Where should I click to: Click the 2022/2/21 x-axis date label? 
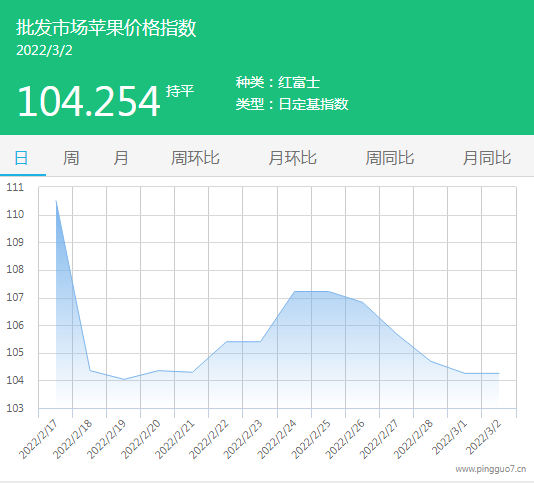pyautogui.click(x=175, y=439)
